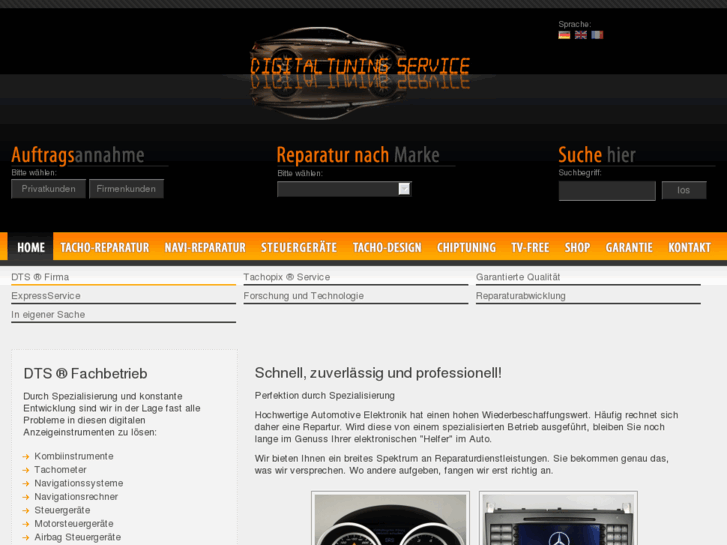The width and height of the screenshot is (727, 545).
Task: Go to the HOME tab
Action: [x=31, y=247]
